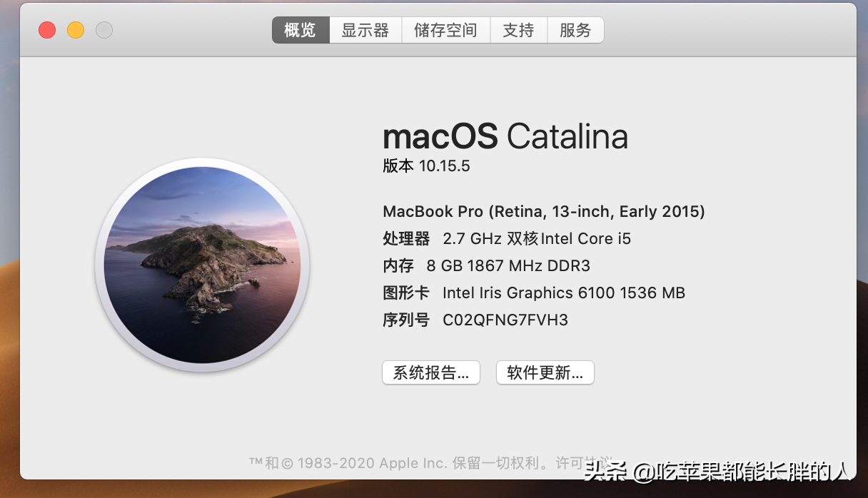Image resolution: width=868 pixels, height=498 pixels.
Task: Click the macOS Catalina title text
Action: tap(505, 136)
